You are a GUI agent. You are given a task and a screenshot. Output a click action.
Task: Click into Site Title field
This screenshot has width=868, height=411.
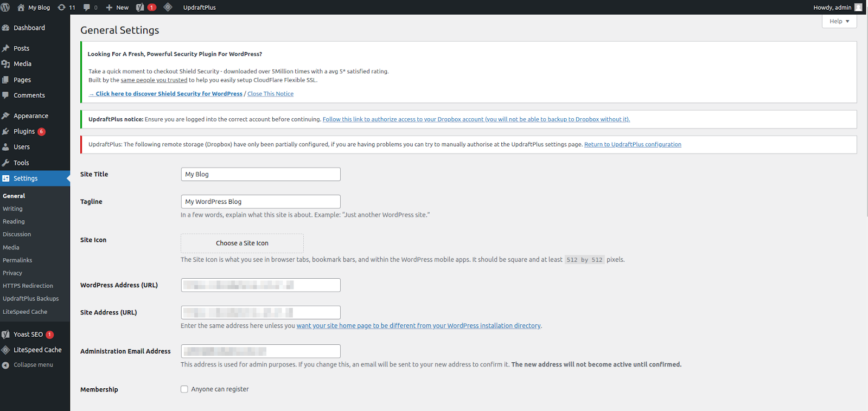[260, 174]
